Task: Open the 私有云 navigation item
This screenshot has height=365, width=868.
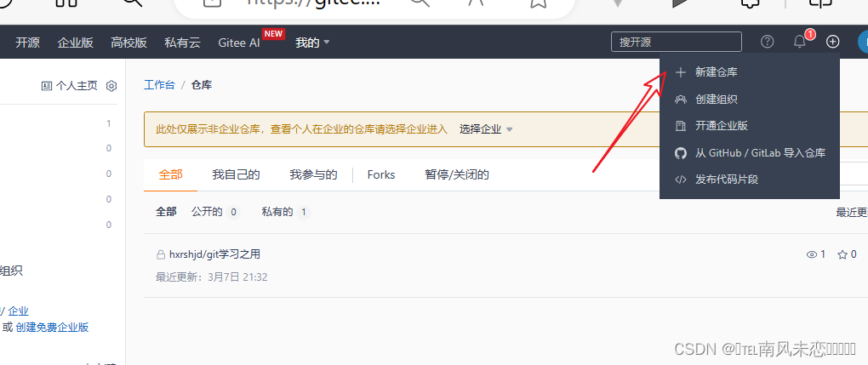Action: tap(182, 43)
